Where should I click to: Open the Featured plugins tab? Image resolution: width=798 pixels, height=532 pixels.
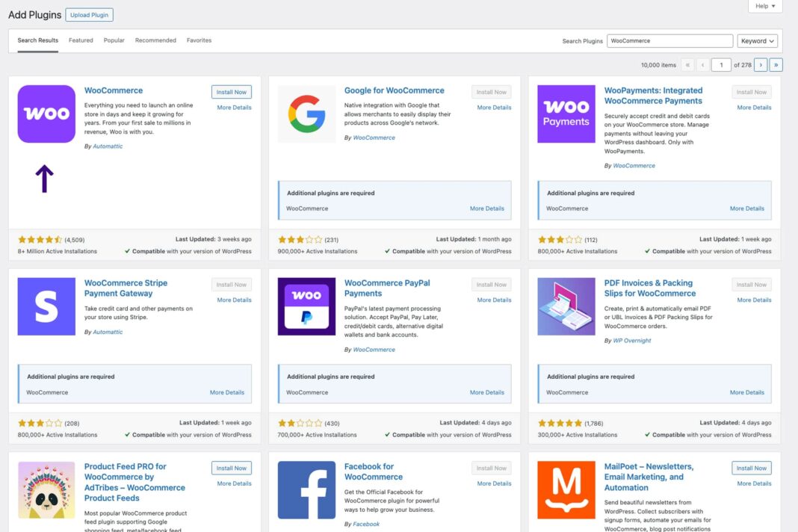(81, 40)
